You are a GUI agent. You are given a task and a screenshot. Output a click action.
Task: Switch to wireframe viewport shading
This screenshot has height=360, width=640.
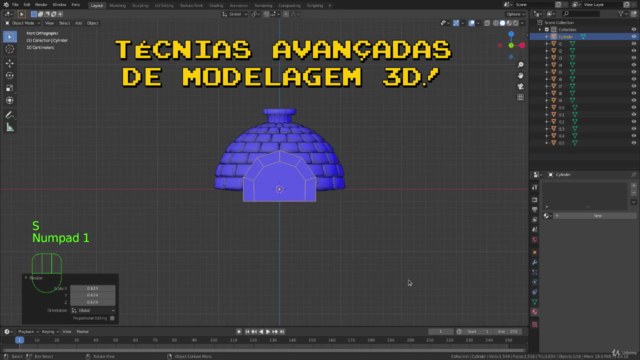[496, 23]
